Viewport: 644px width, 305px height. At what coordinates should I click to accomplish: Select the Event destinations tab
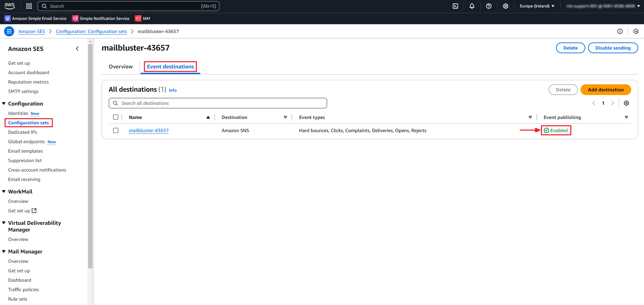pos(170,67)
